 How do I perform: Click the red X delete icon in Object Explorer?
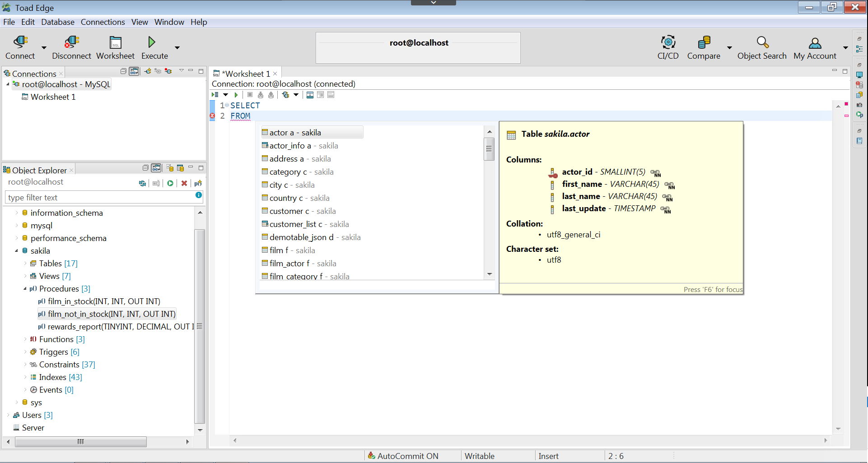184,183
